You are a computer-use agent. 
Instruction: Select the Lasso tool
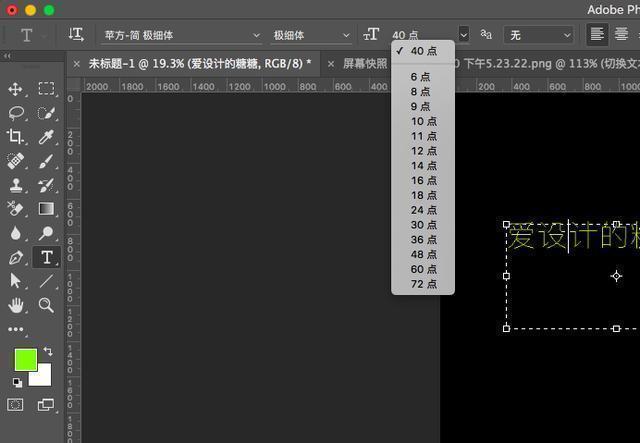click(16, 113)
